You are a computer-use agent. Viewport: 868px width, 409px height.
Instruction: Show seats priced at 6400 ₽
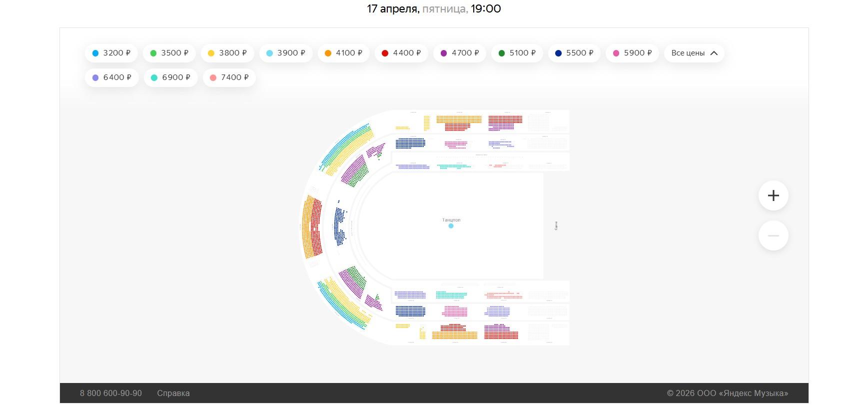click(x=112, y=77)
